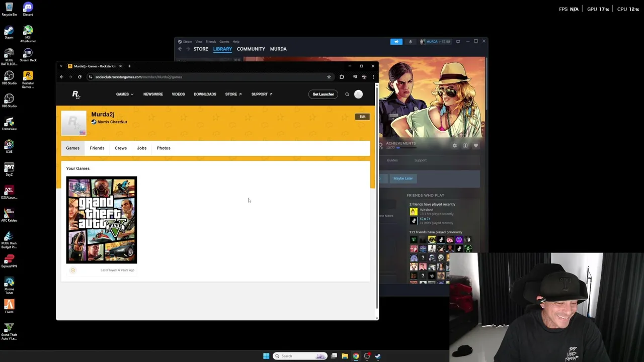The width and height of the screenshot is (644, 362).
Task: Open FiveM desktop shortcut
Action: (x=9, y=307)
